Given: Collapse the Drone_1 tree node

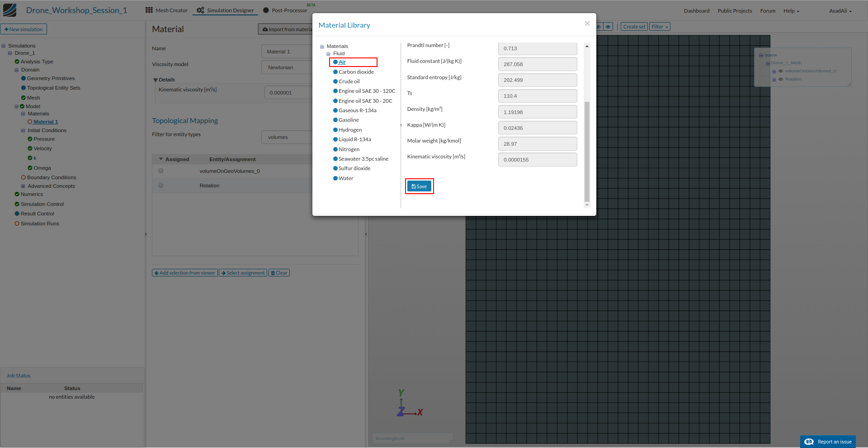Looking at the screenshot, I should point(10,53).
